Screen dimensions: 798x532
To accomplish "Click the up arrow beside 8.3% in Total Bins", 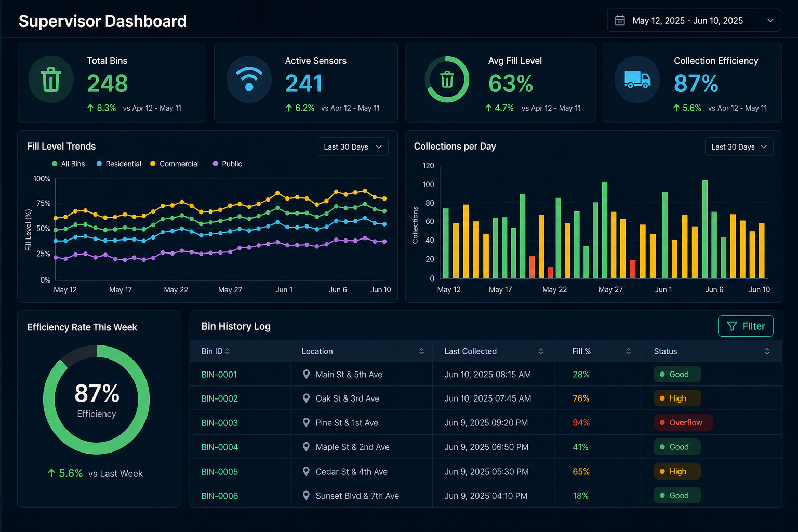I will (90, 108).
